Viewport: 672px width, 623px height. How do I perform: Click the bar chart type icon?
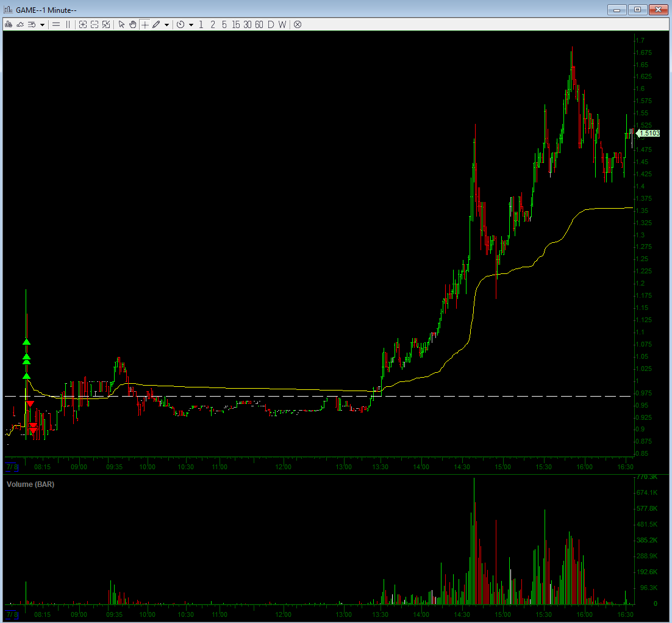point(8,25)
